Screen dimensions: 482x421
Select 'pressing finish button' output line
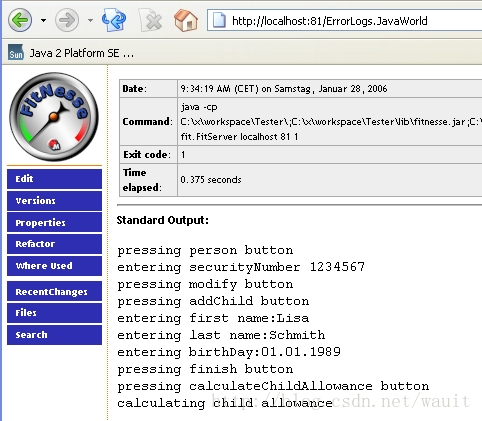click(x=205, y=369)
